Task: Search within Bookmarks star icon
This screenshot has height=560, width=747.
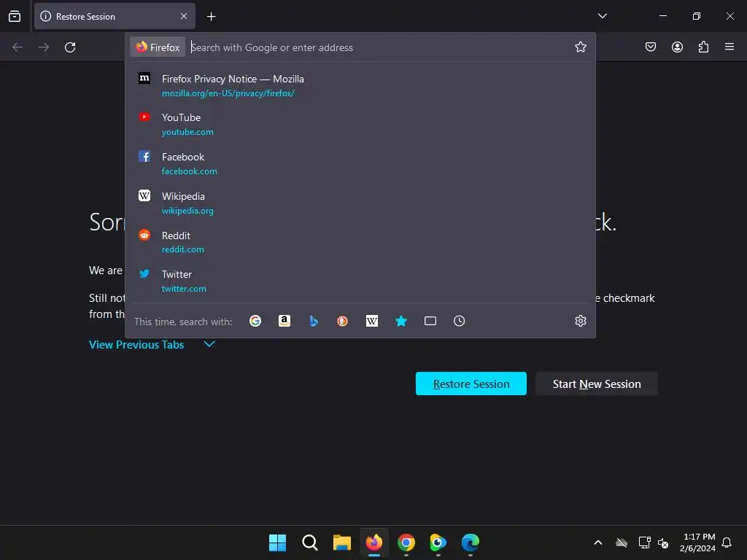Action: (x=401, y=321)
